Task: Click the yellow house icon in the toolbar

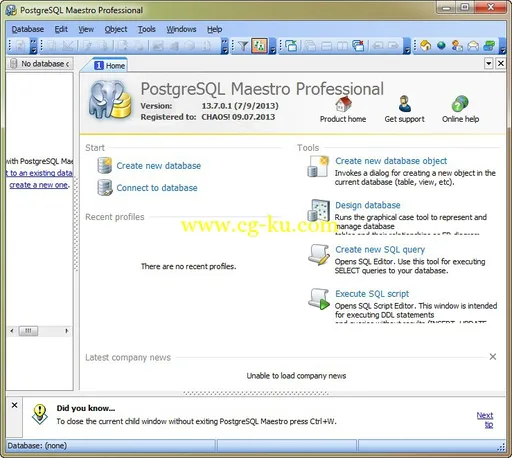Action: click(x=426, y=46)
